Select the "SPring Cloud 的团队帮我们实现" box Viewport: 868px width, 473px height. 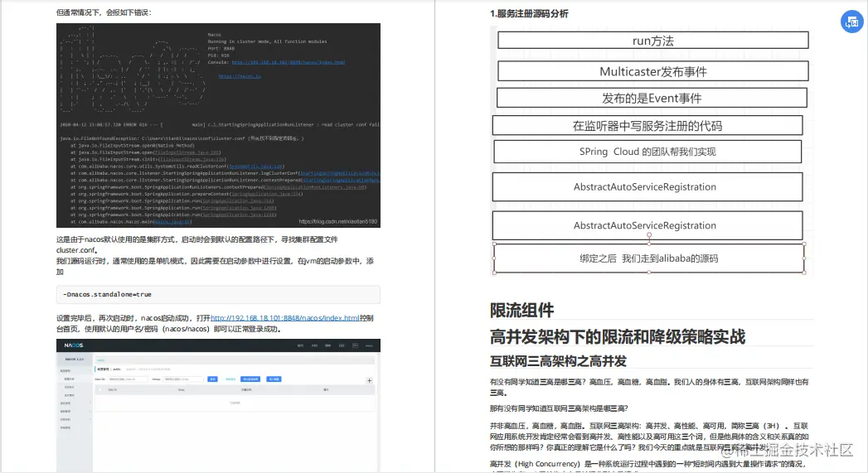click(x=647, y=152)
